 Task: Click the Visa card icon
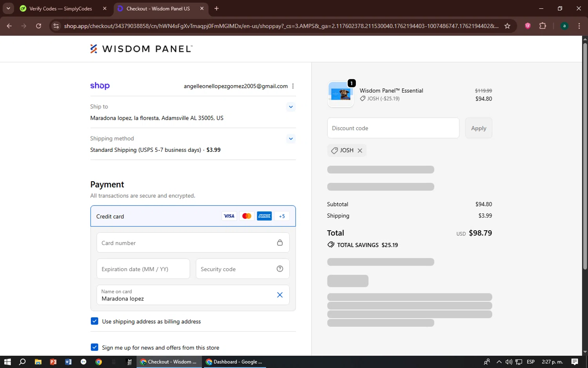(229, 216)
